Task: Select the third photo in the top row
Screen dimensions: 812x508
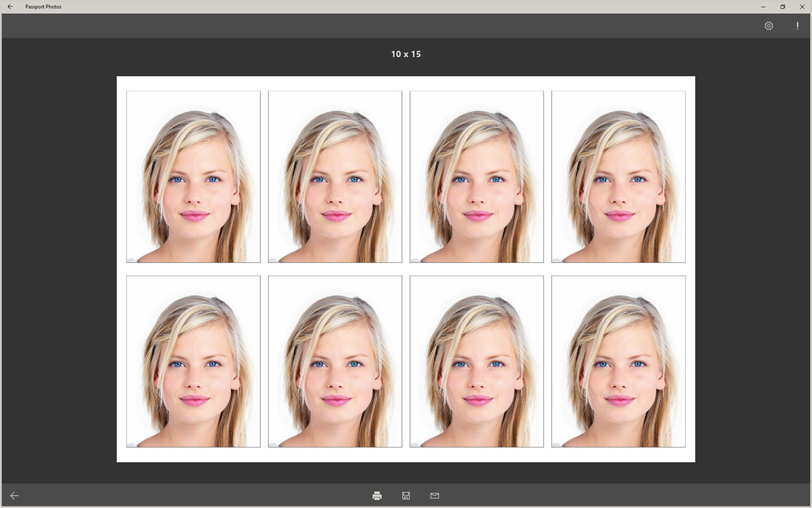Action: point(476,176)
